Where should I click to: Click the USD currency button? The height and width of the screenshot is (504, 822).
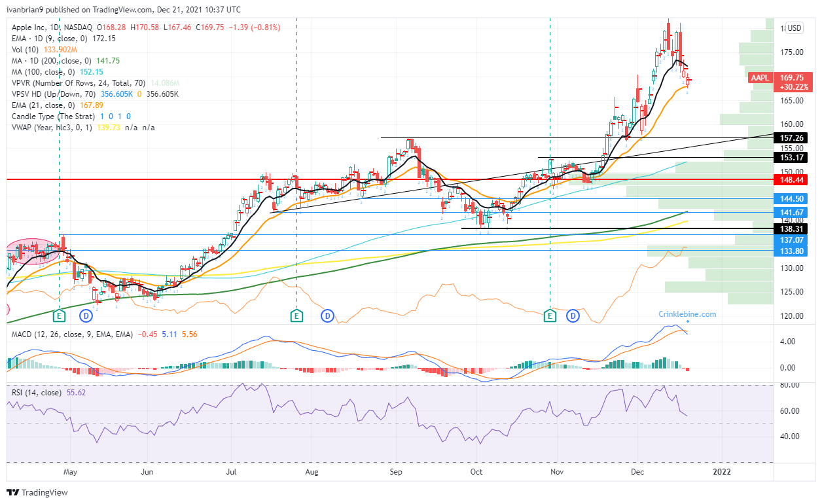tap(795, 28)
